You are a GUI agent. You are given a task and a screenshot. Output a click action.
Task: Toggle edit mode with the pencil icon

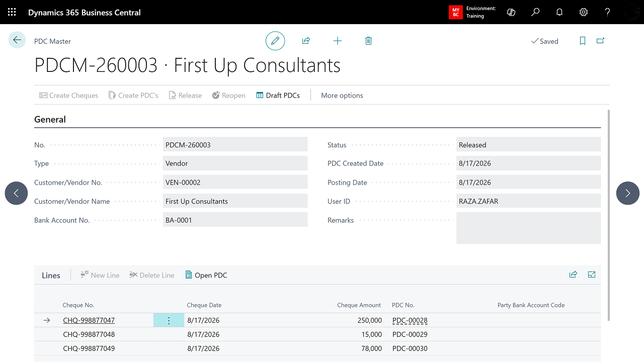tap(275, 41)
